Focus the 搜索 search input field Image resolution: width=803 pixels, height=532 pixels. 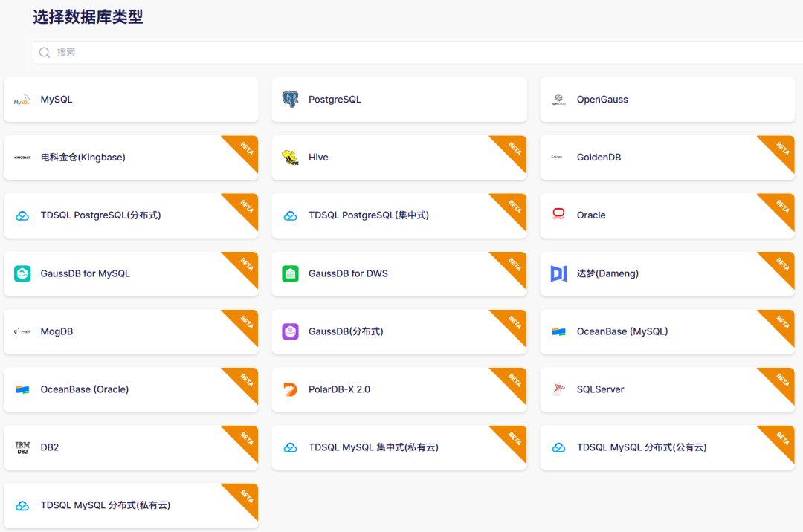[x=418, y=52]
